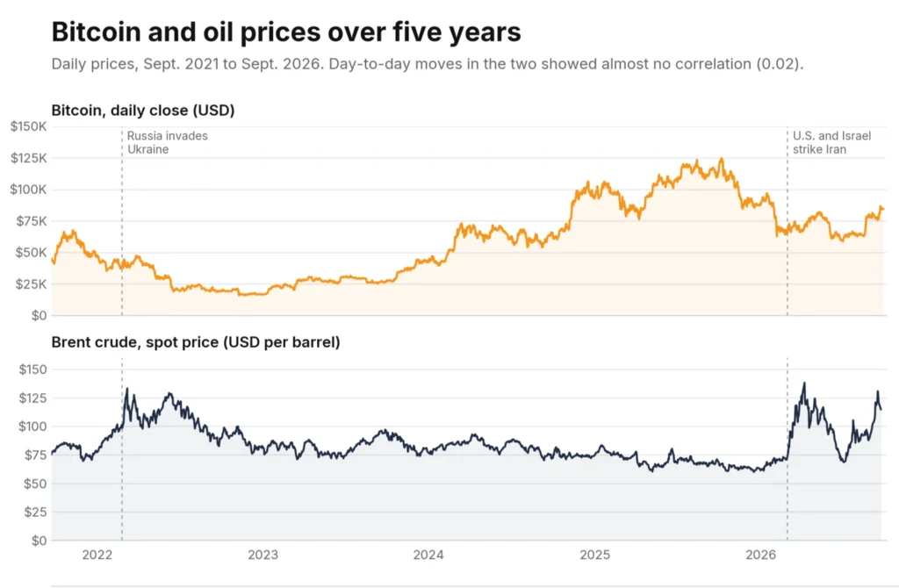Click the $150K Bitcoin axis label
Viewport: 899px width, 588px height.
[29, 126]
